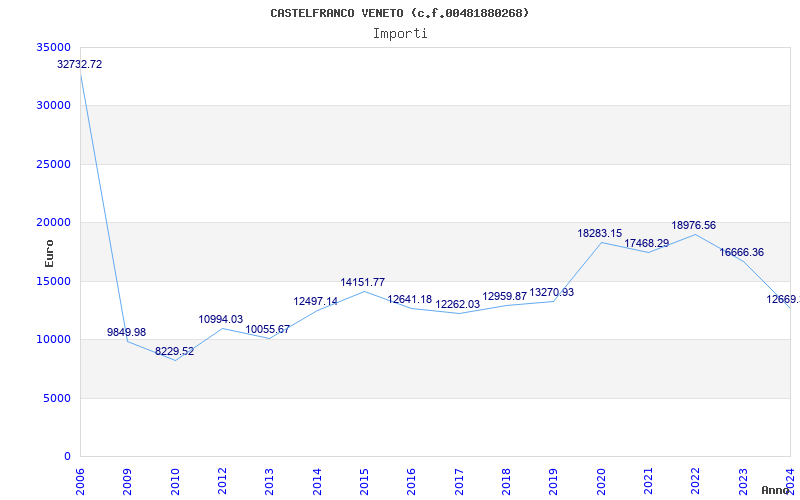
Task: Click the 25000 y-axis tick label
Action: [x=54, y=164]
